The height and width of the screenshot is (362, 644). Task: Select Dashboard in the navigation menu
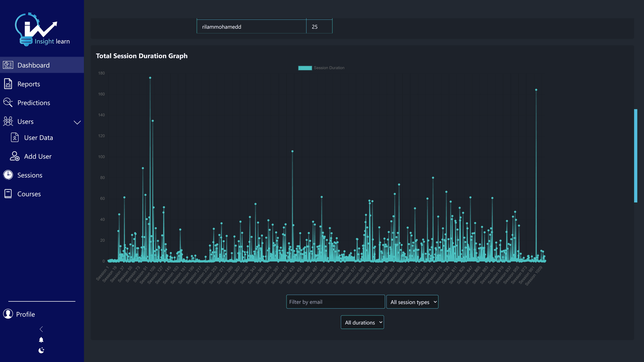(34, 65)
